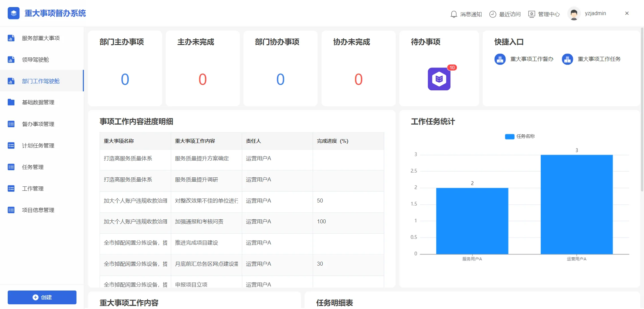Click the 计划任务管理 list icon
The width and height of the screenshot is (644, 309).
click(11, 145)
